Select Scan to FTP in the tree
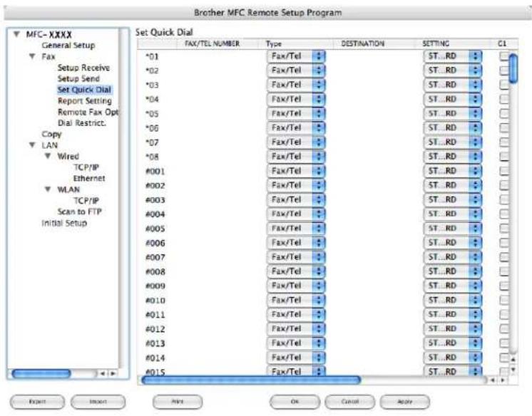Screen dimensions: 532x416 79,212
